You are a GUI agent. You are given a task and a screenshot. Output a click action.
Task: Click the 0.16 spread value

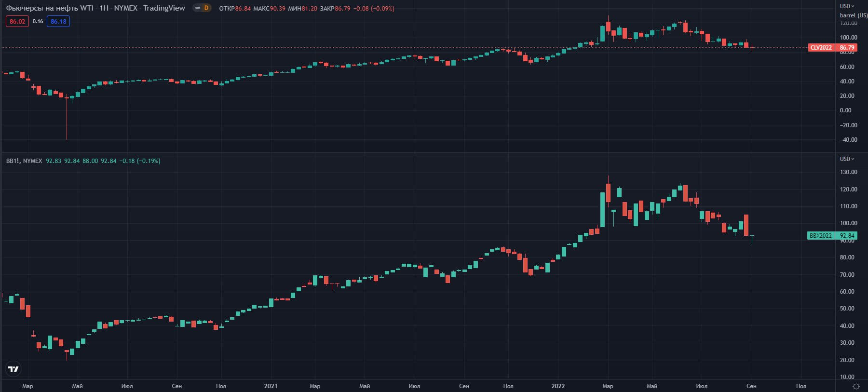[x=38, y=22]
